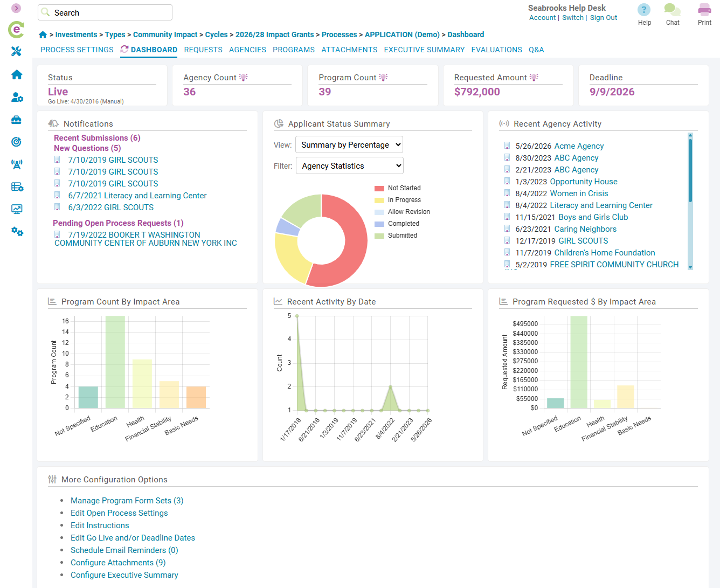720x588 pixels.
Task: Click the Requested Amount lightbulb icon
Action: [534, 78]
